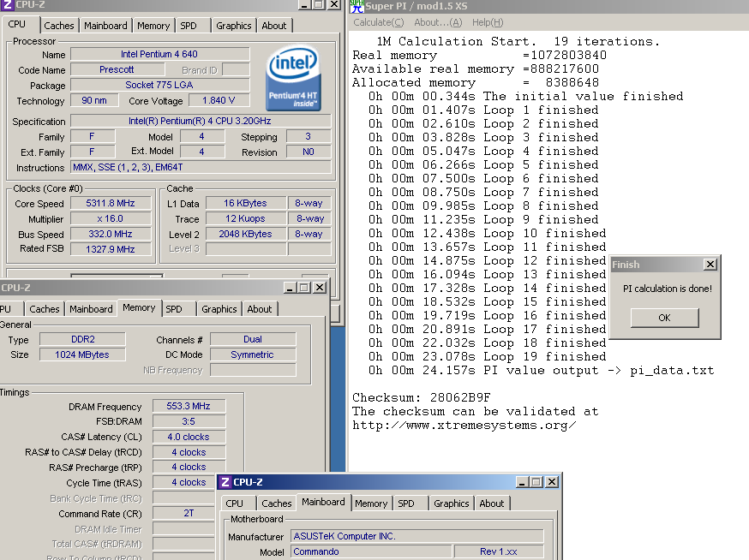Click the Multiplier value x 16.0

111,218
